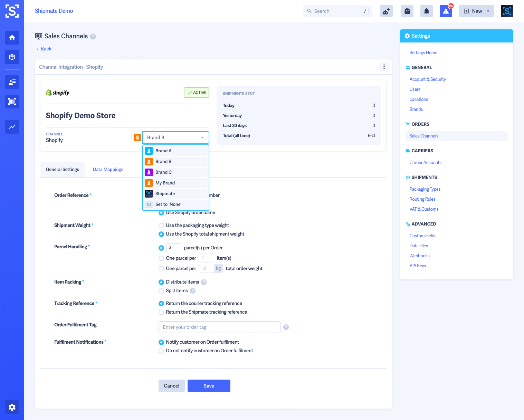
Task: Check notifications via the bell icon
Action: pyautogui.click(x=426, y=11)
